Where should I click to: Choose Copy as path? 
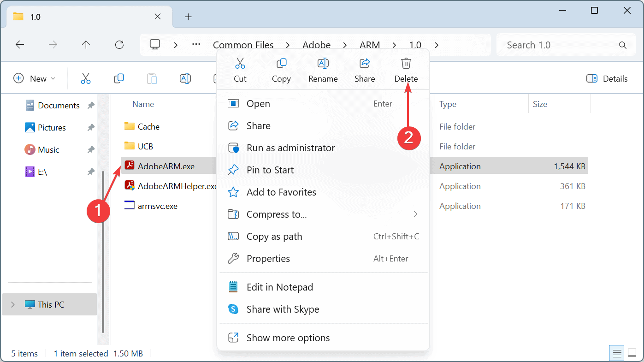[x=323, y=237]
